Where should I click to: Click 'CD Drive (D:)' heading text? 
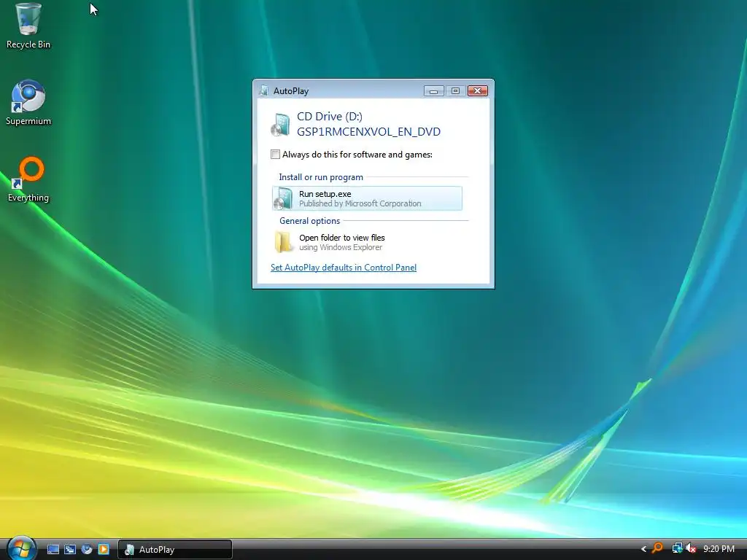pyautogui.click(x=330, y=117)
